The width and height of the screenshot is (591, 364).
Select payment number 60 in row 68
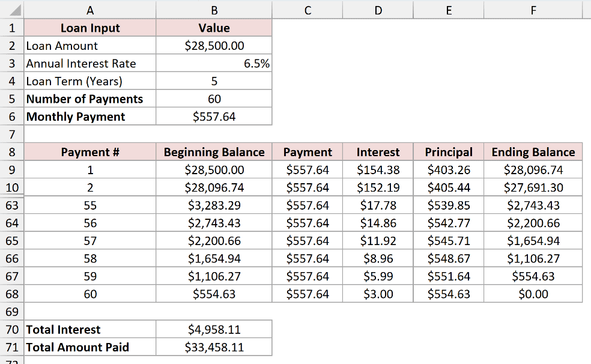[89, 294]
